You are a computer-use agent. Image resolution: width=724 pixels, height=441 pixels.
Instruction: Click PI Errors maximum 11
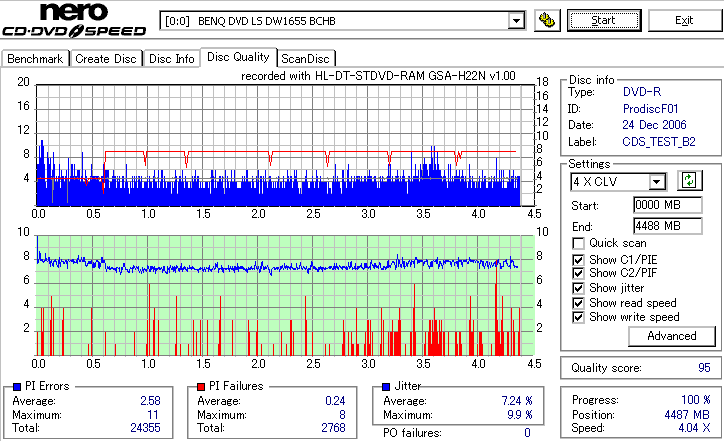point(153,415)
